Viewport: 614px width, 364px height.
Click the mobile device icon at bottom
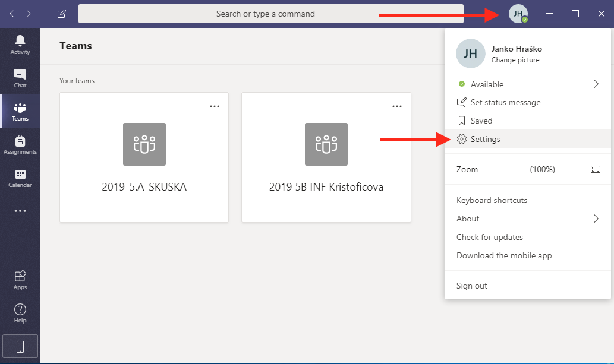click(x=20, y=346)
